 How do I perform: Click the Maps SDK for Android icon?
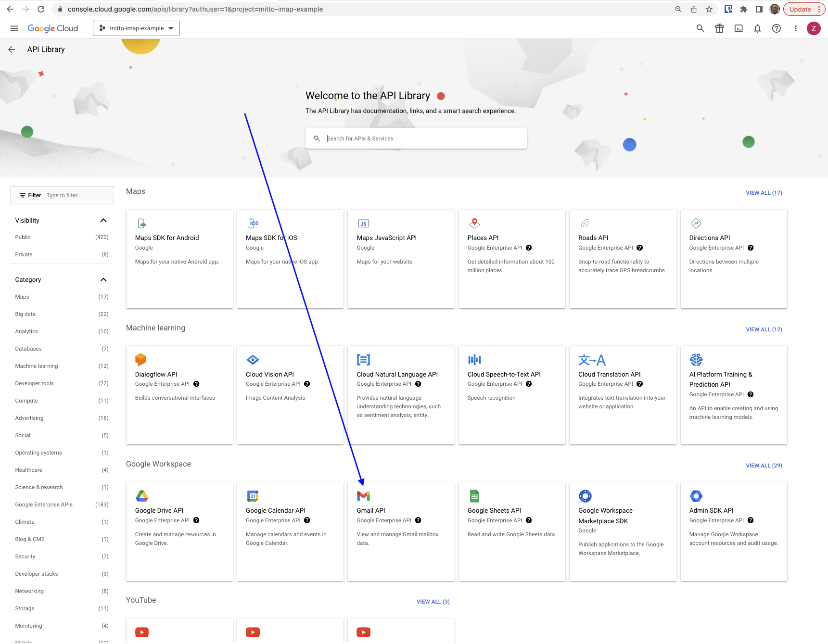(x=142, y=223)
